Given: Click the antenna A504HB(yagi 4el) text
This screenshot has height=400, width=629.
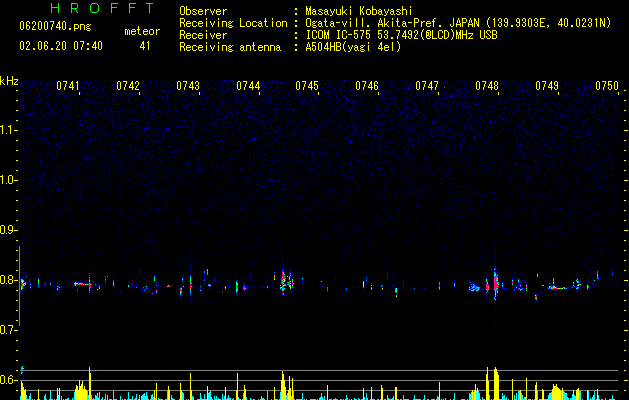Looking at the screenshot, I should pos(353,47).
